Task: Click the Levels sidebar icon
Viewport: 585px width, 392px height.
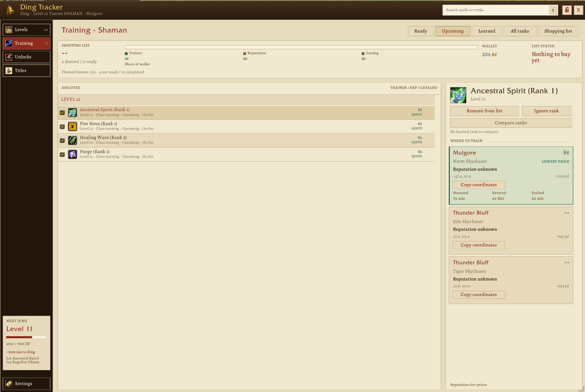Action: 9,30
